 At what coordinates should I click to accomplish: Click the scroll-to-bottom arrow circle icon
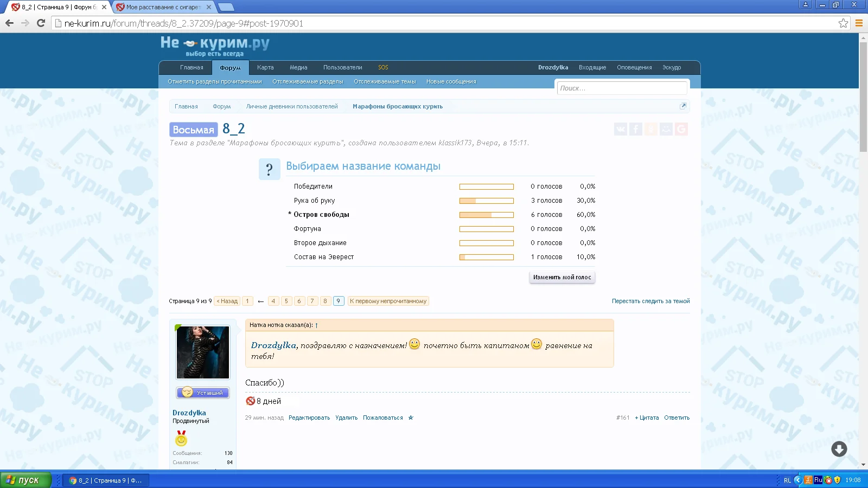click(x=839, y=449)
